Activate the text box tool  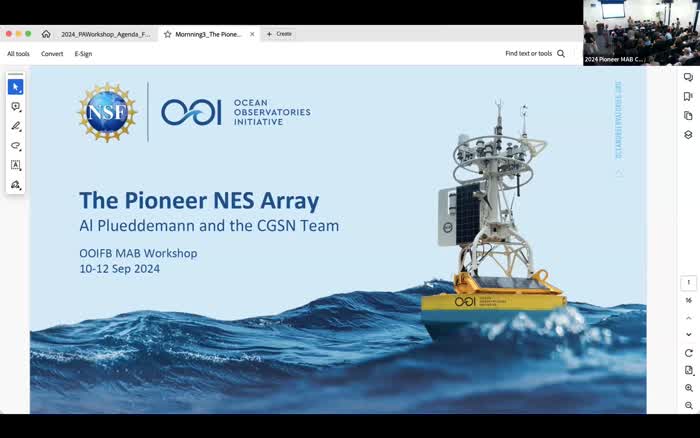tap(16, 165)
